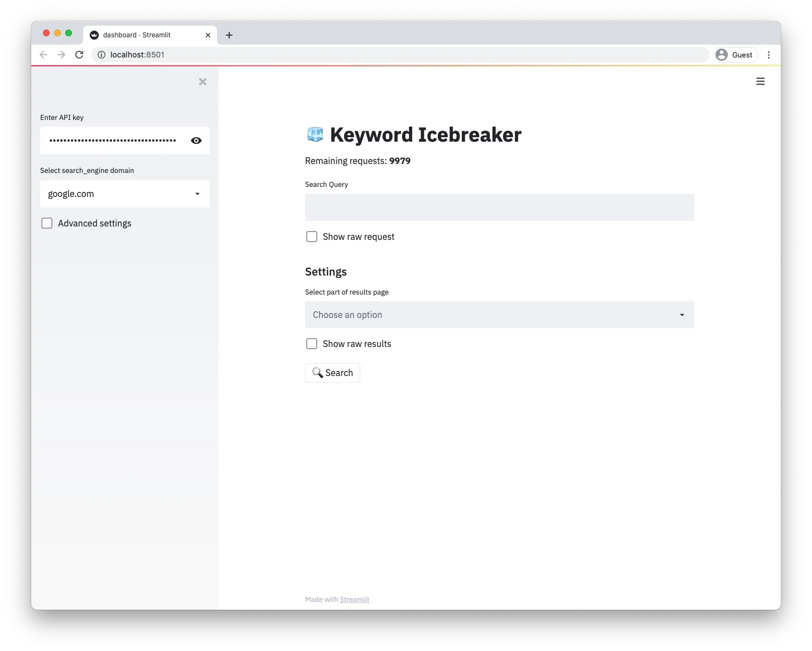Image resolution: width=812 pixels, height=651 pixels.
Task: Close the sidebar with the X icon
Action: tap(202, 82)
